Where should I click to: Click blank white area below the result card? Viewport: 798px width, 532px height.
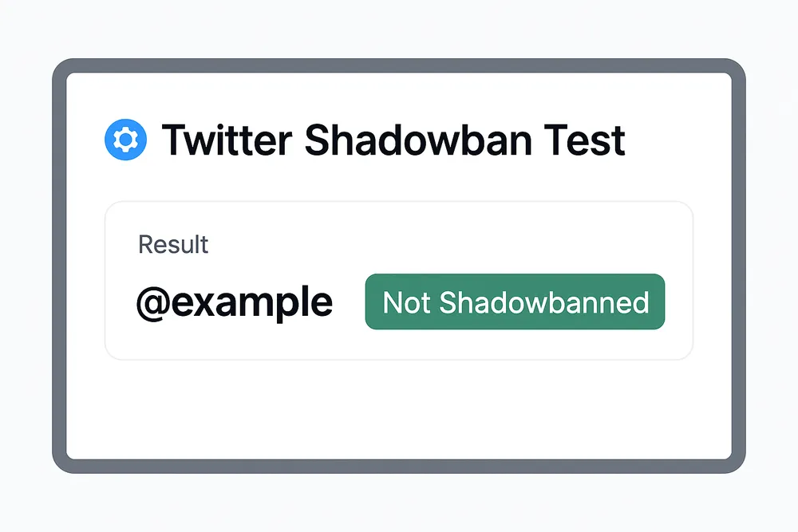(399, 411)
